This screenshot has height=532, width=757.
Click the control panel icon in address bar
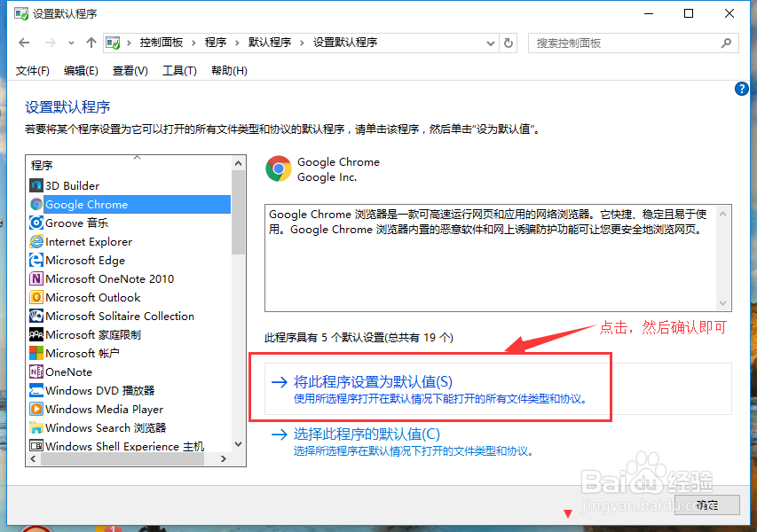point(113,43)
